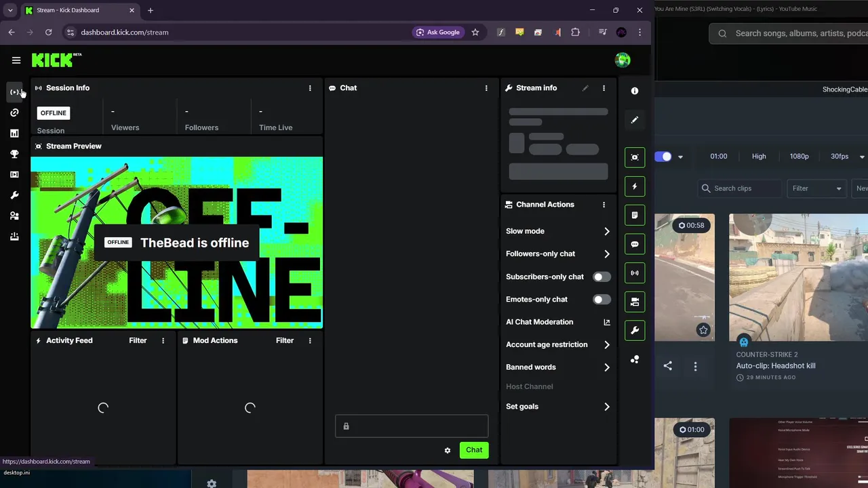868x488 pixels.
Task: Toggle the Session Info broadcast widget icon
Action: tap(635, 273)
